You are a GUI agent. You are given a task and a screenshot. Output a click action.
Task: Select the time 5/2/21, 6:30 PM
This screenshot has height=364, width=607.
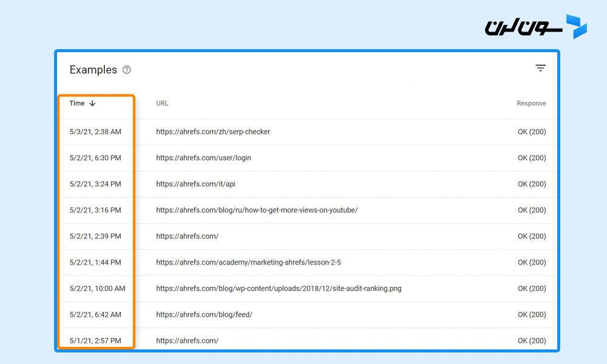(x=95, y=158)
